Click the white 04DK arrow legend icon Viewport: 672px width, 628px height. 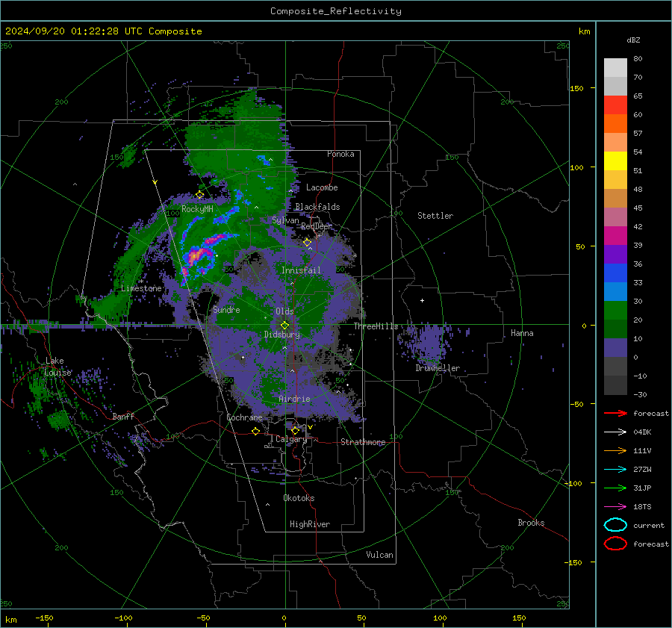pos(615,432)
